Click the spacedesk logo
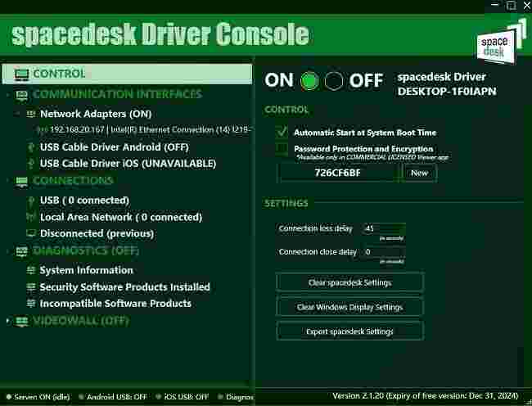This screenshot has height=406, width=532. click(x=501, y=42)
